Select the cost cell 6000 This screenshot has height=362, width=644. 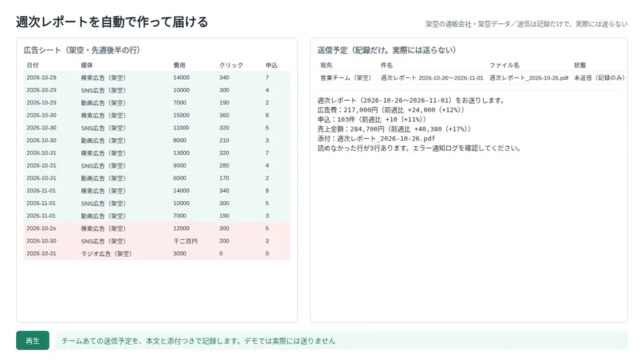coord(180,178)
